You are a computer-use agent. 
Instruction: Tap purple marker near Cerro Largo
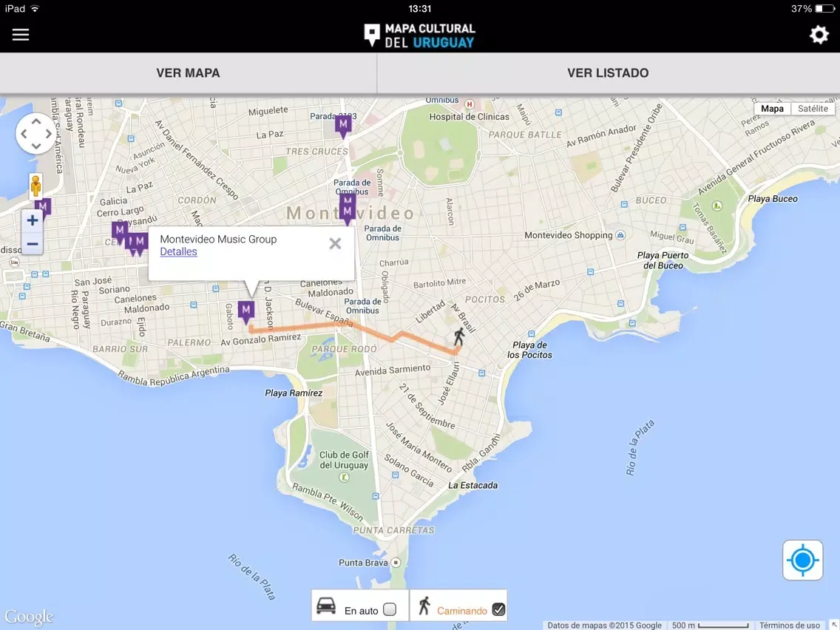tap(120, 231)
